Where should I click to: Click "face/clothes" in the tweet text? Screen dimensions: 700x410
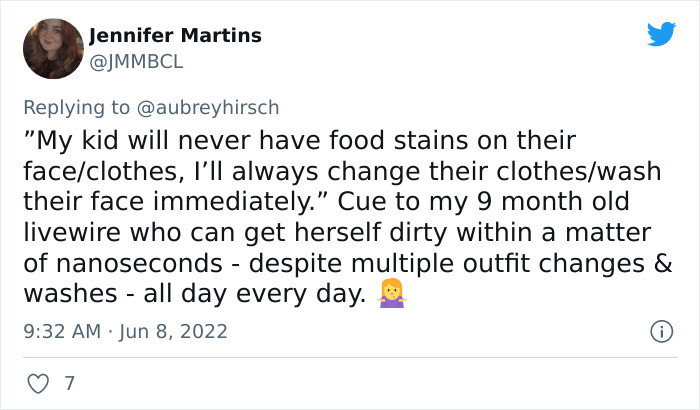[84, 171]
